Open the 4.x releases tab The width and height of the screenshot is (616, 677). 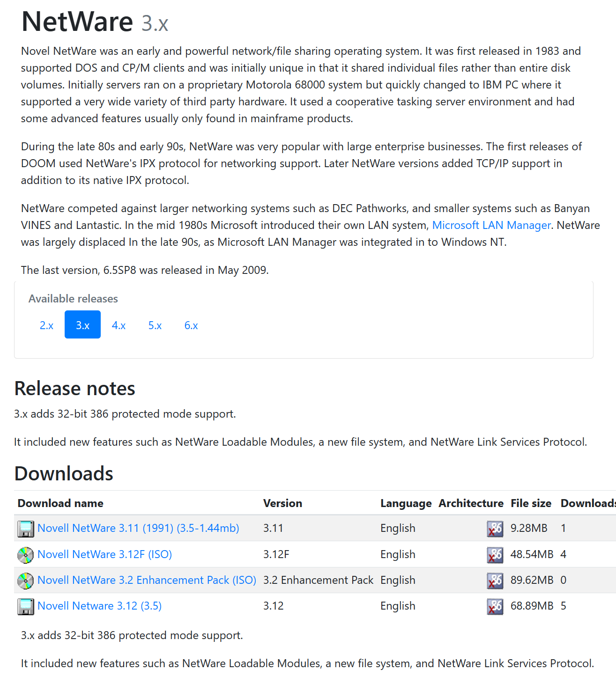tap(119, 325)
